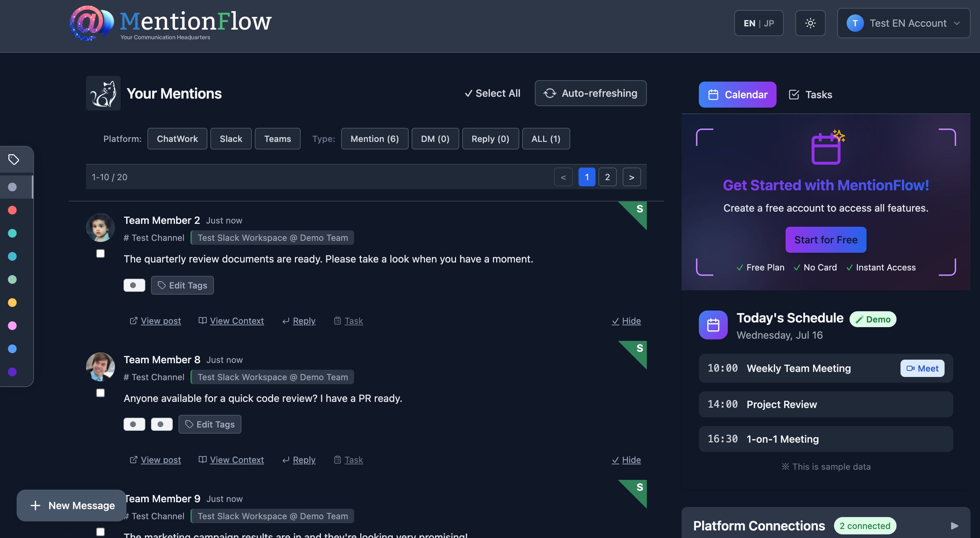This screenshot has height=538, width=980.
Task: Check Team Member 8's message checkbox
Action: [100, 393]
